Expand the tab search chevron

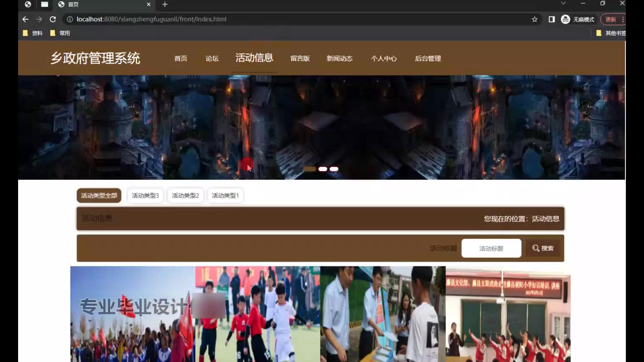click(563, 3)
